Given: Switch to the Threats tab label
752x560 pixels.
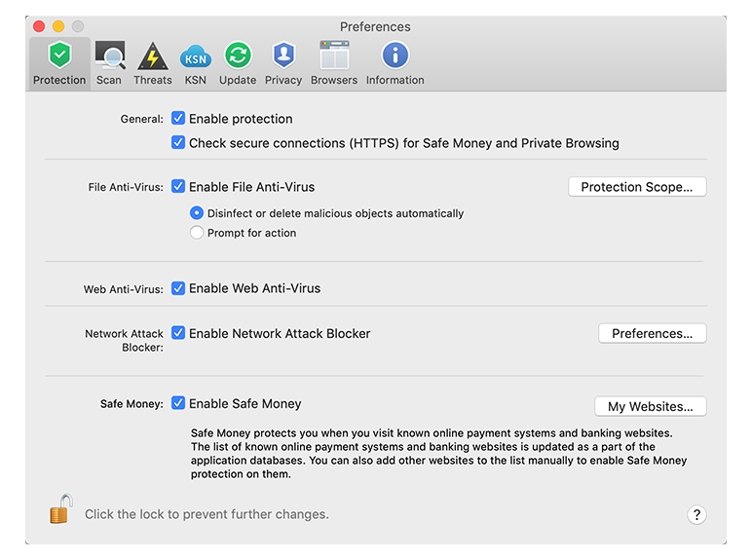Looking at the screenshot, I should tap(153, 80).
